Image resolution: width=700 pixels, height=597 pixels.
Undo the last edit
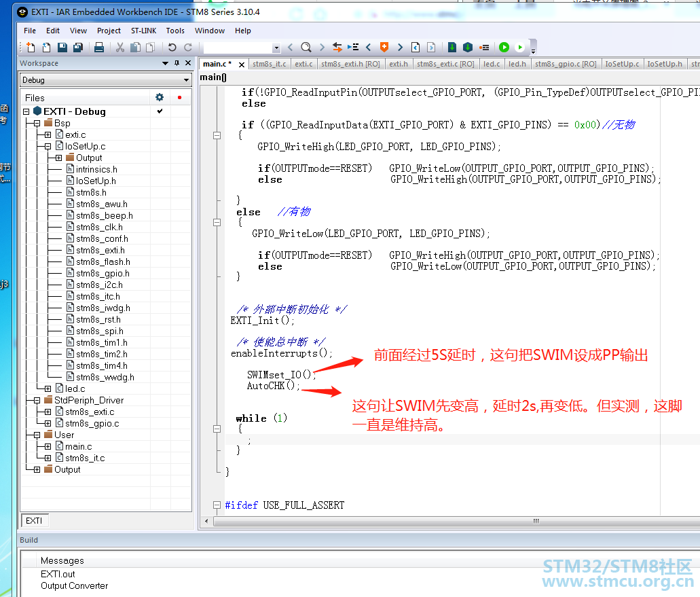click(x=172, y=47)
